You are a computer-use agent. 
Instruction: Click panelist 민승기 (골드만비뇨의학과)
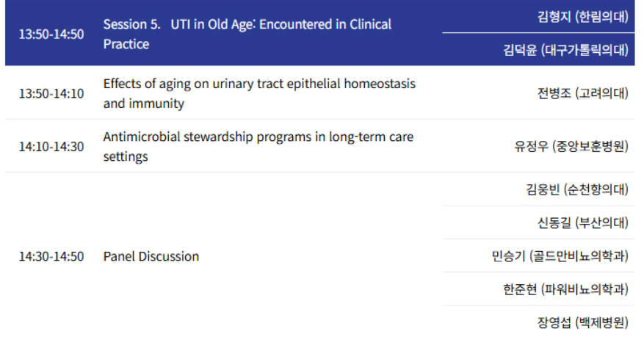[560, 256]
